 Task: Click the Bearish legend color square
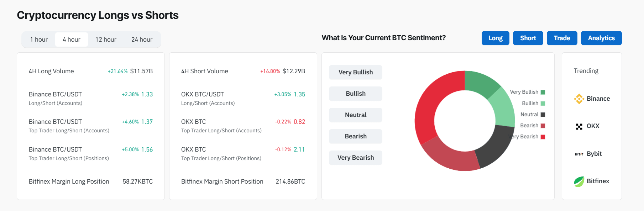pyautogui.click(x=543, y=126)
